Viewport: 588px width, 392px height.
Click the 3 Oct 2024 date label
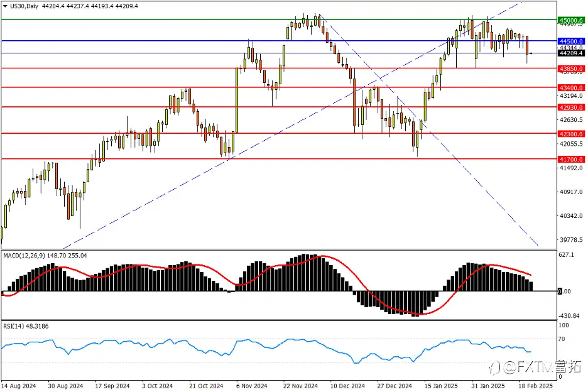158,386
